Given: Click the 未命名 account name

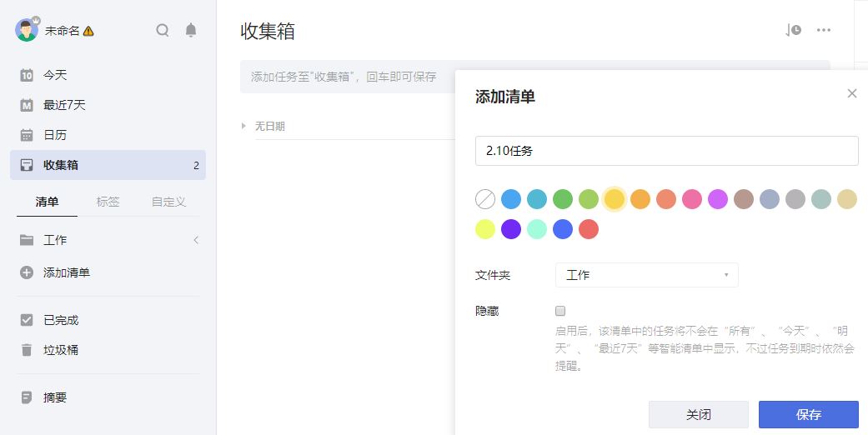Looking at the screenshot, I should coord(62,31).
